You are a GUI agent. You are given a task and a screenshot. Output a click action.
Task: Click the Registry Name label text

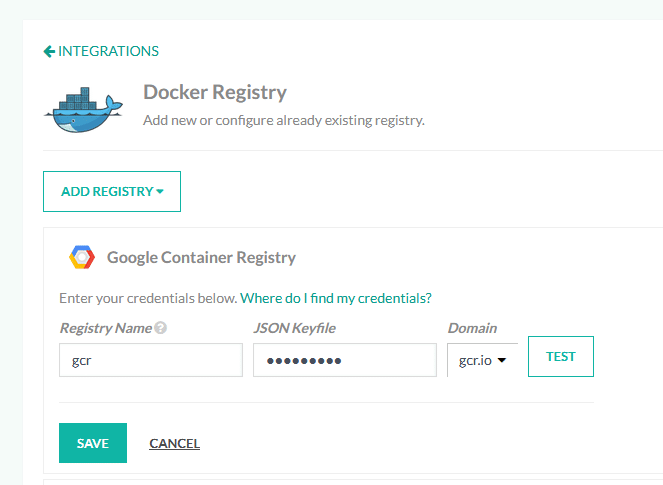(106, 328)
